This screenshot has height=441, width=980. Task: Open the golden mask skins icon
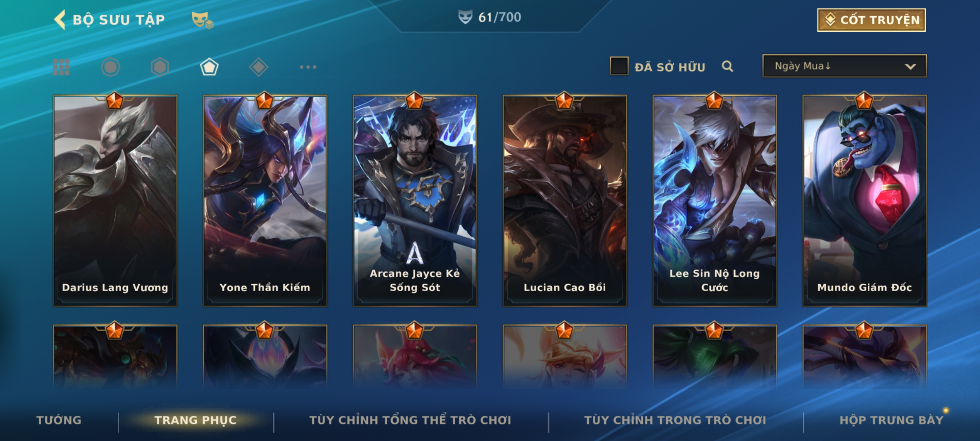pos(203,20)
